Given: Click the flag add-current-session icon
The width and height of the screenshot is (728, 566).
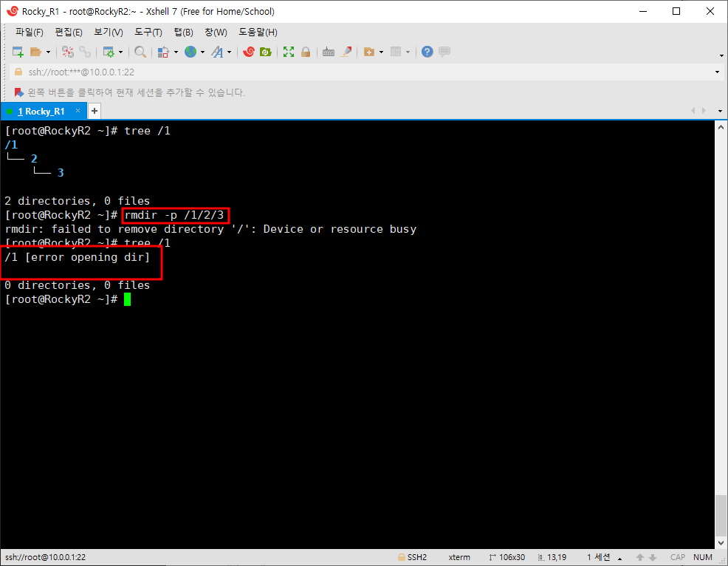Looking at the screenshot, I should [18, 92].
